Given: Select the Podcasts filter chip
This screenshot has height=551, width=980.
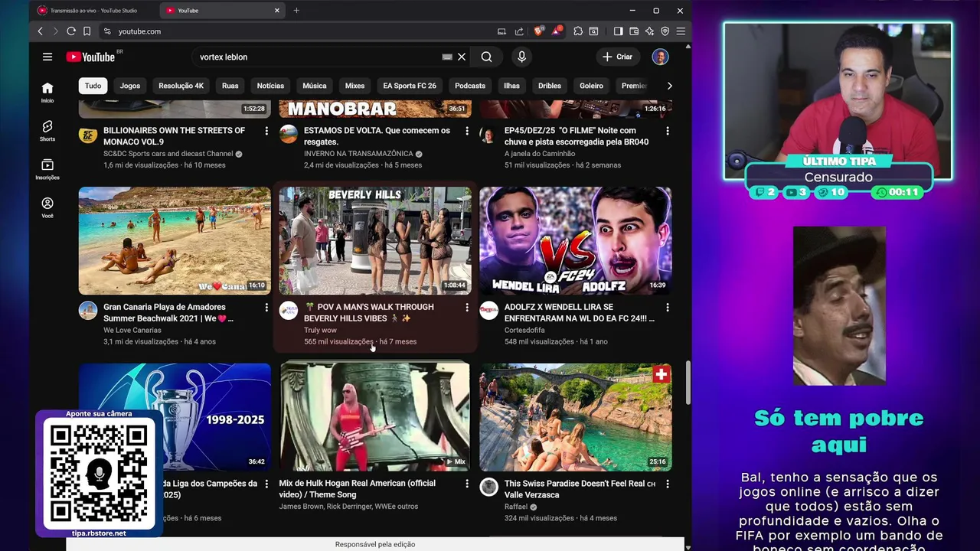Looking at the screenshot, I should coord(470,86).
